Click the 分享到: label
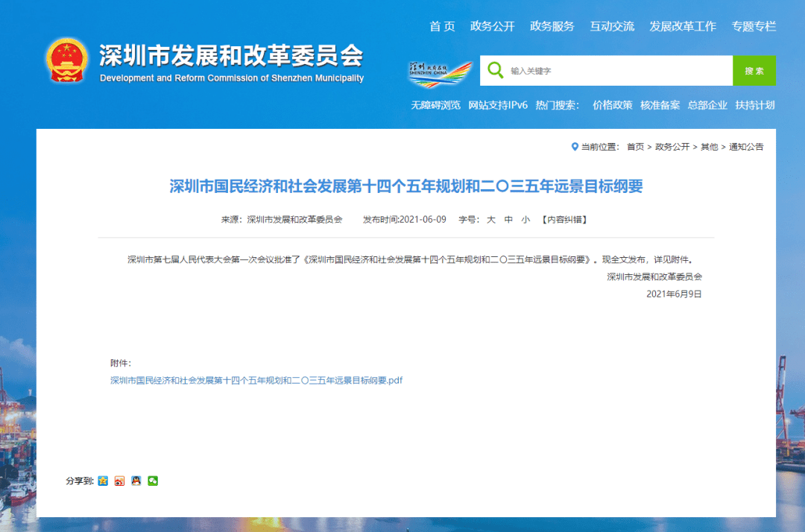 pos(80,481)
